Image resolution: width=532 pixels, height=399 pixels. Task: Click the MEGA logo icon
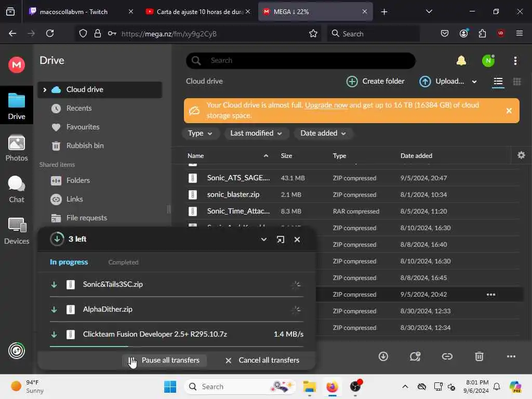click(16, 64)
